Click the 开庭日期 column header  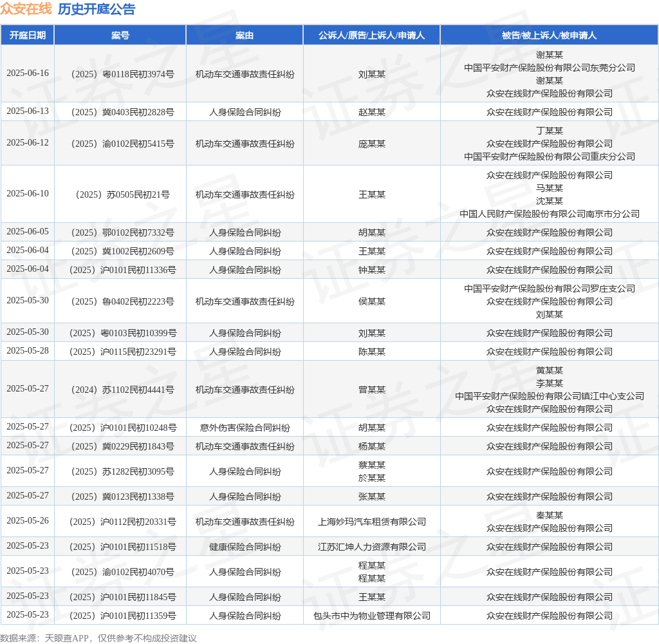[x=27, y=35]
